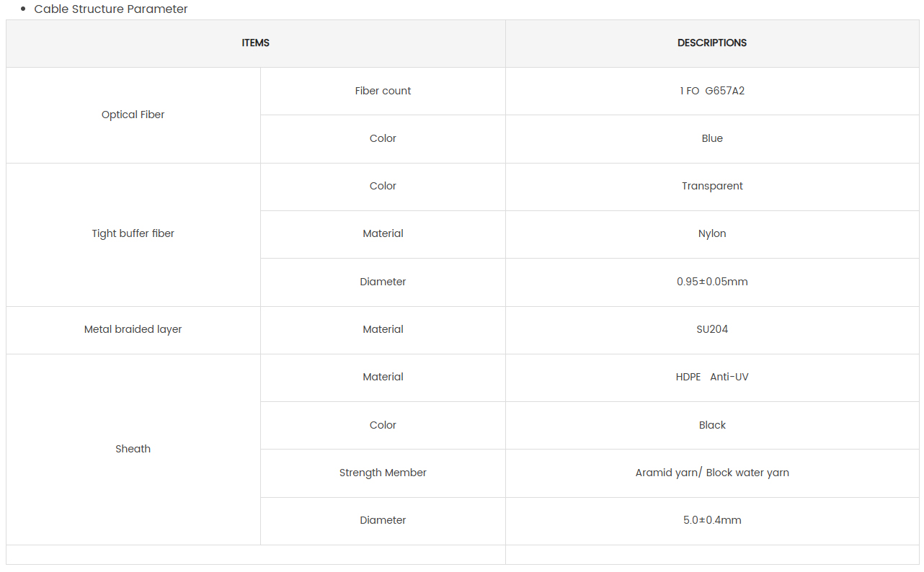Click the Blue color description cell

712,139
